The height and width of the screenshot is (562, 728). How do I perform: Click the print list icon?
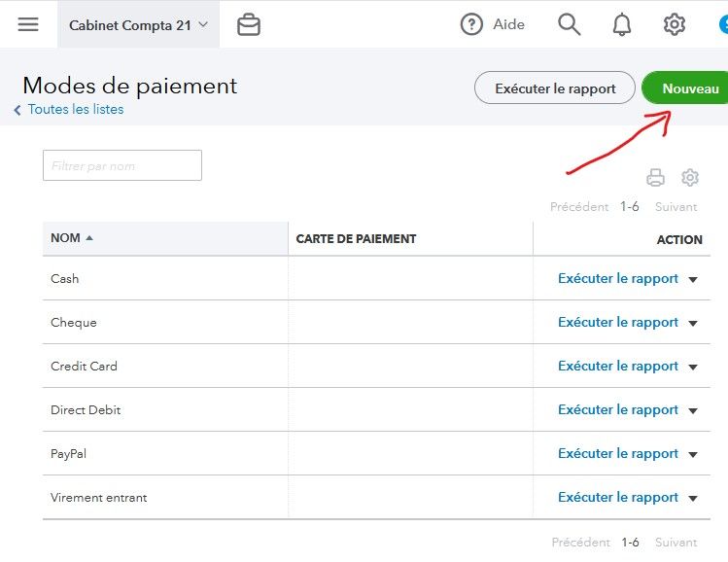pos(656,178)
